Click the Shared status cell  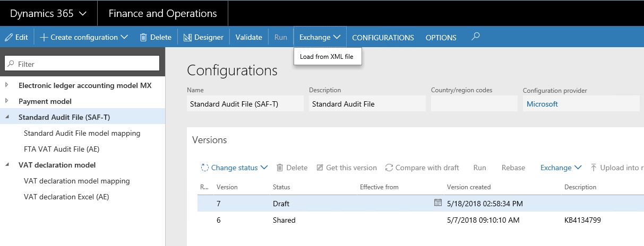coord(284,219)
